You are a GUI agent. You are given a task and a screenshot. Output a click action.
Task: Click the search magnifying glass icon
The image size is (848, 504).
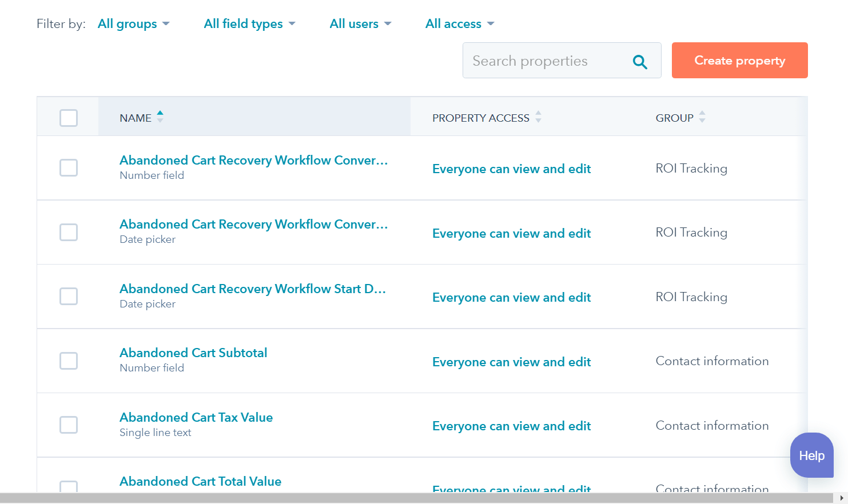click(x=640, y=61)
